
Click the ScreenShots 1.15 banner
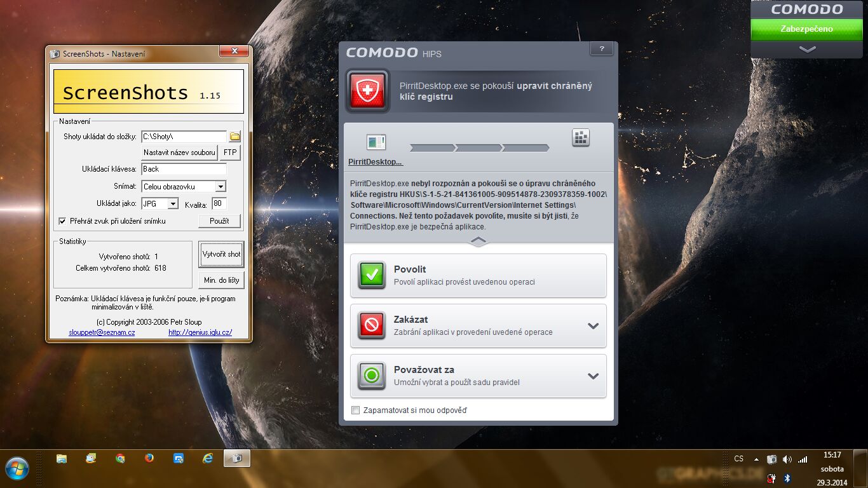click(149, 91)
